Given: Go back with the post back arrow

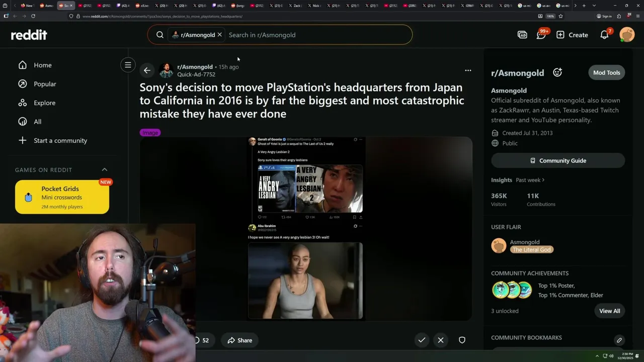Looking at the screenshot, I should [147, 70].
